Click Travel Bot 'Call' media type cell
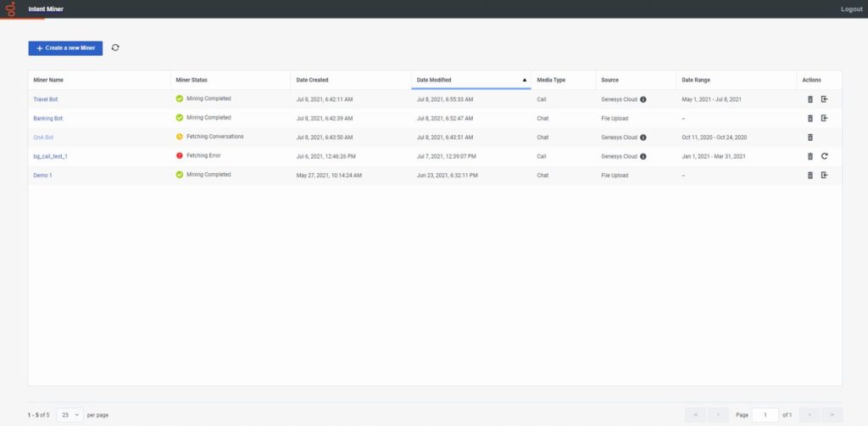The height and width of the screenshot is (426, 868). [542, 100]
